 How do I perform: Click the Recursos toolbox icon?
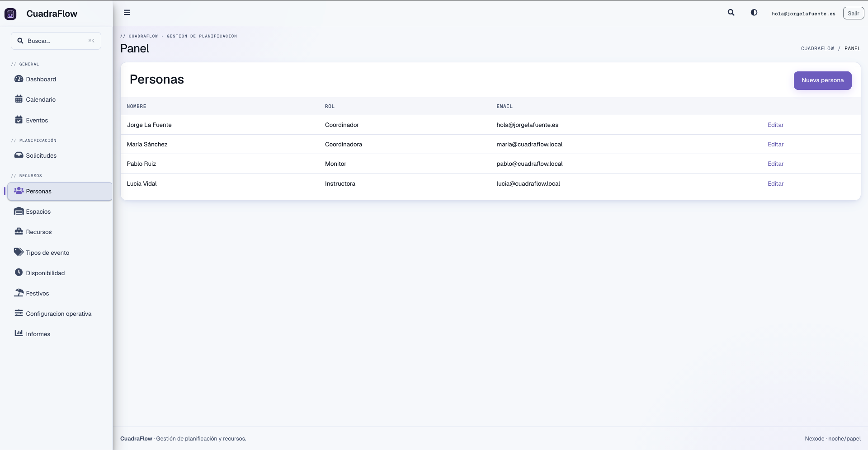point(19,231)
